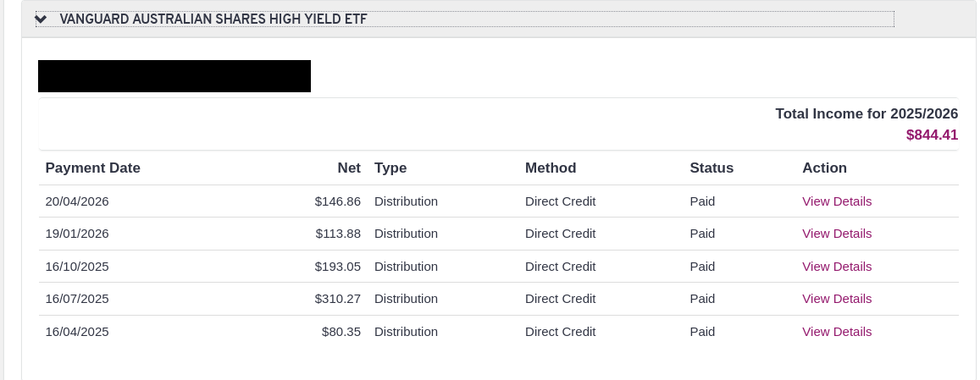
Task: View Details for the 16/04/2025 payment
Action: point(836,332)
